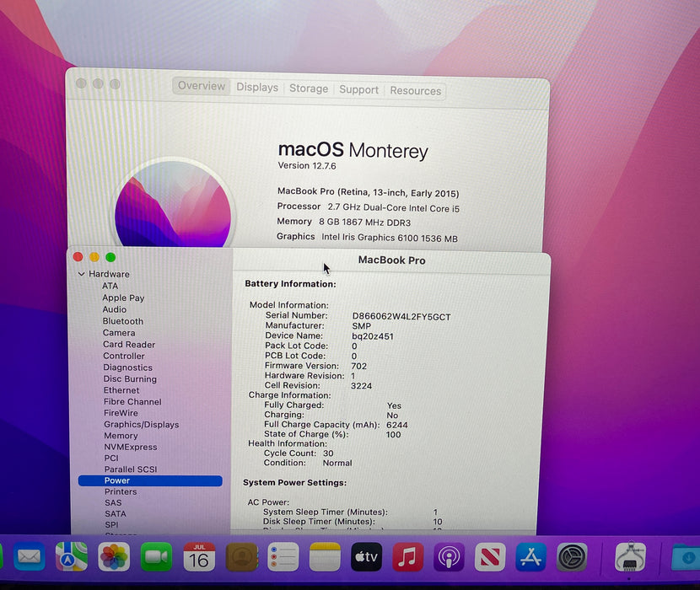The height and width of the screenshot is (590, 700).
Task: Open the Music app in the Dock
Action: (x=407, y=556)
